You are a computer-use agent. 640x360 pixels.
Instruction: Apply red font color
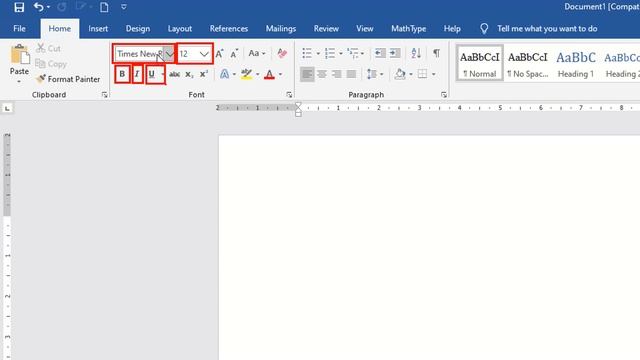coord(269,74)
